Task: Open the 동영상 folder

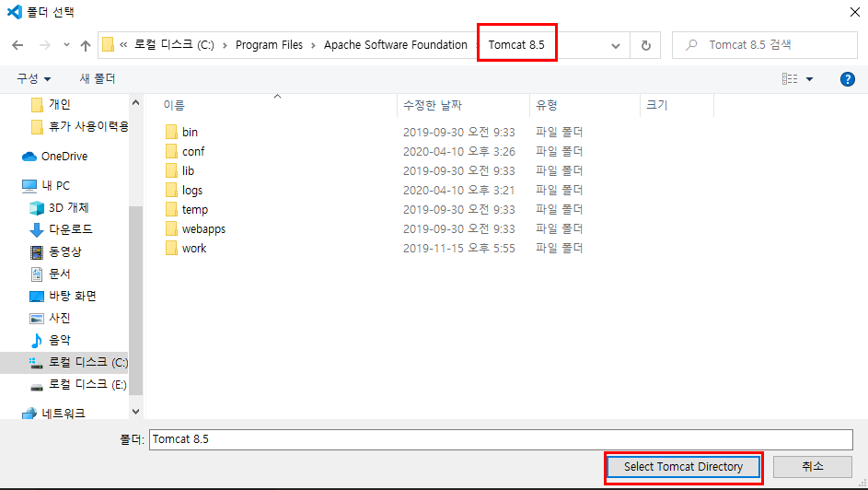Action: coord(55,251)
